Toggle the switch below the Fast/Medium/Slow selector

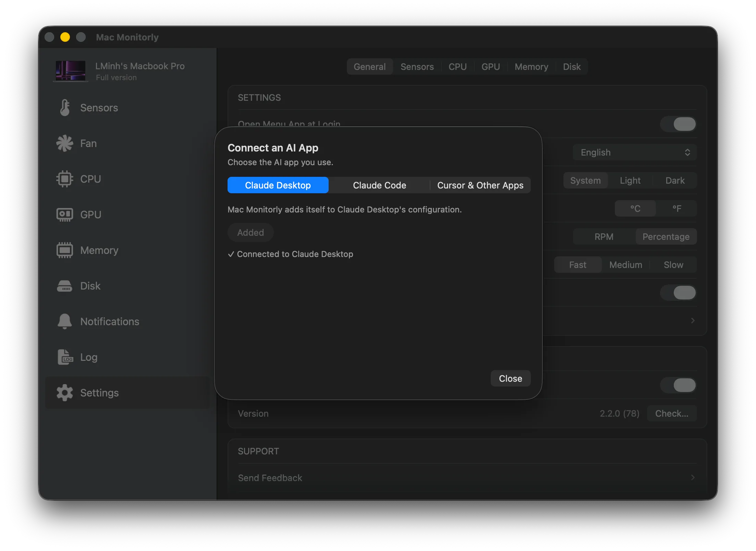[x=679, y=293]
